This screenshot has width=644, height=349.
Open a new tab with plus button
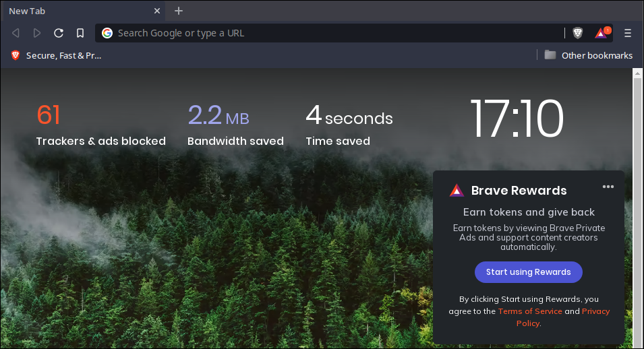point(179,11)
